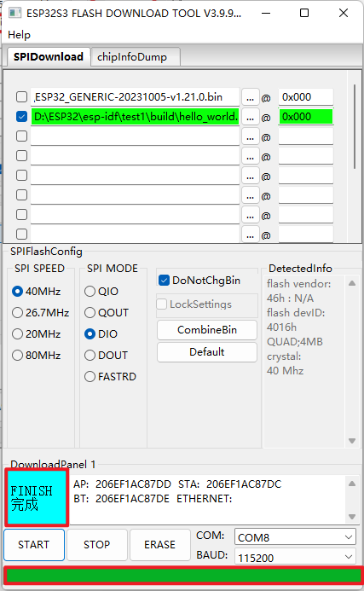Tick the third file row checkbox

click(x=22, y=136)
